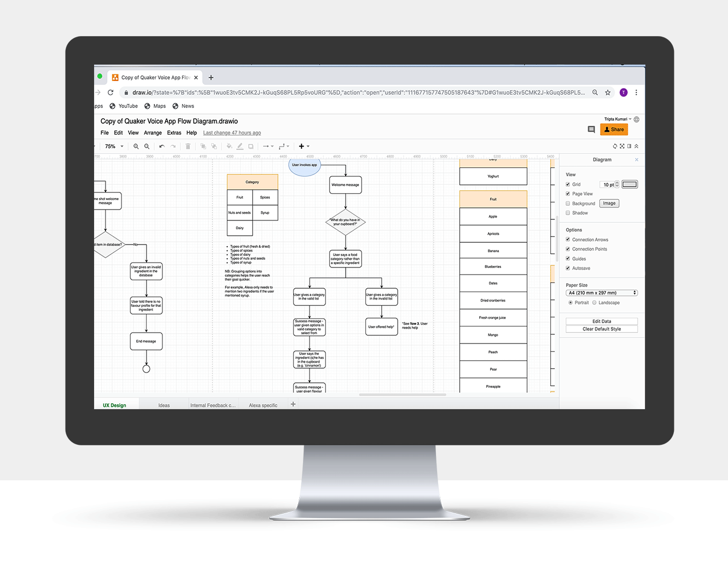Click the redo arrow icon
This screenshot has height=564, width=728.
point(173,147)
